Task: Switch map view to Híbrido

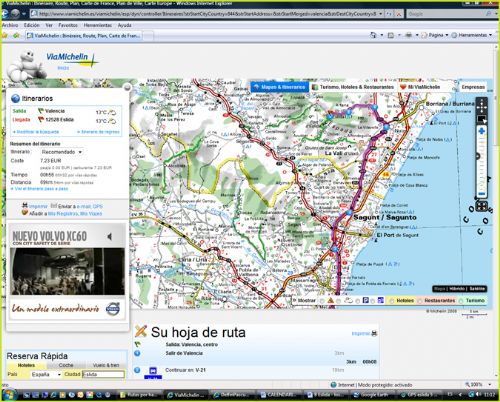Action: [457, 289]
